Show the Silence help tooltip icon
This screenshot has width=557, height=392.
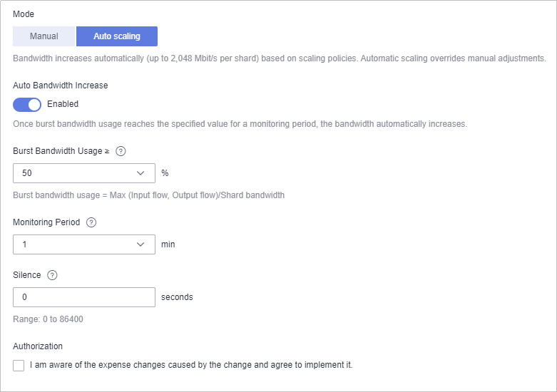coord(52,275)
